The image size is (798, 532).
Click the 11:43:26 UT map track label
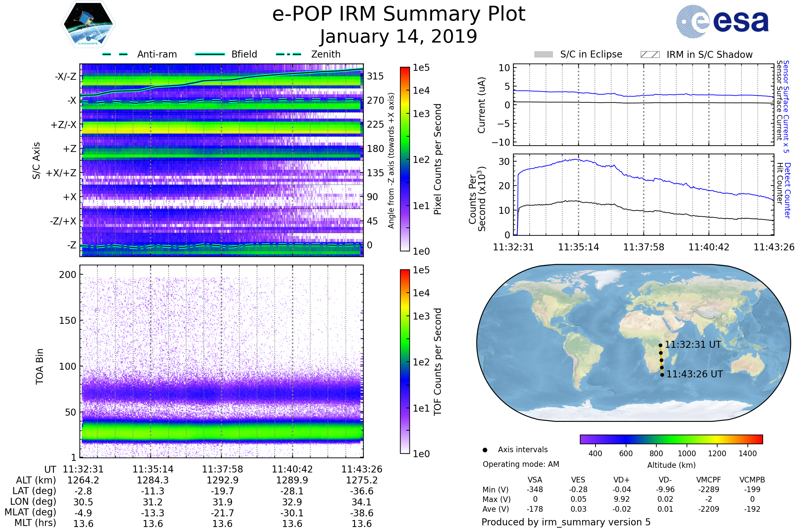[x=695, y=374]
